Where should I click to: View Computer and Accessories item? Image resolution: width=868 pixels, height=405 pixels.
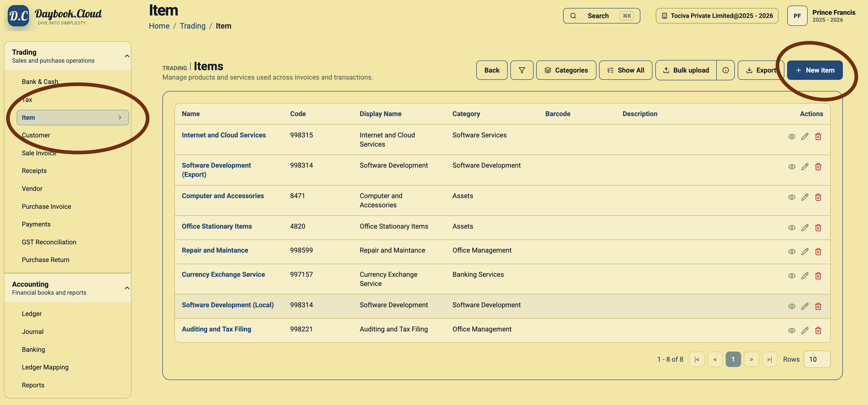[791, 197]
